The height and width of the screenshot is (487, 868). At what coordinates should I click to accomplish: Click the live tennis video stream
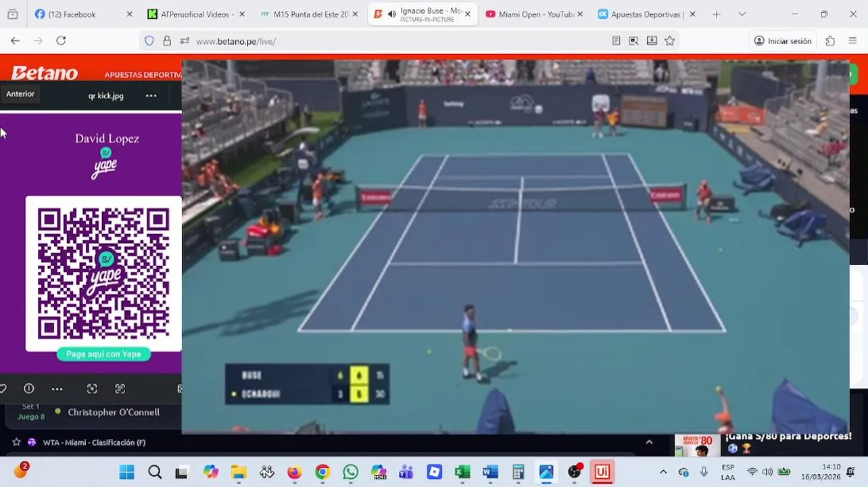[515, 246]
